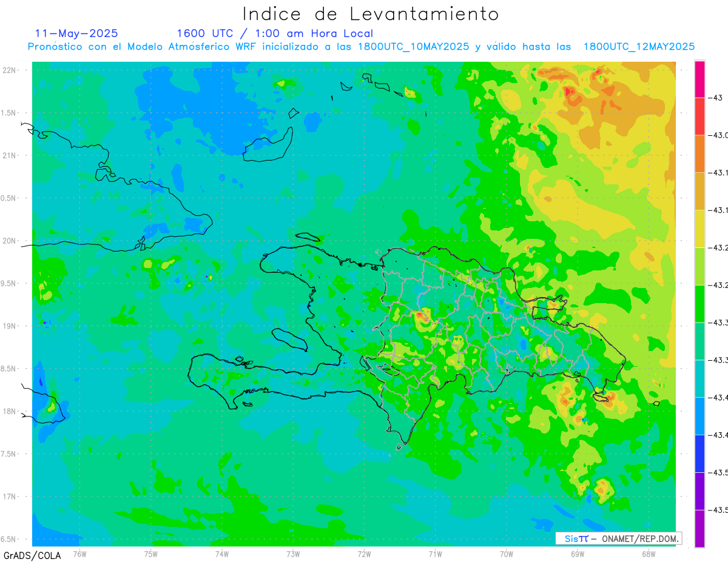Screen dimensions: 728x562
Task: Click the 'Indice de Levantamiento' map title
Action: [x=371, y=14]
